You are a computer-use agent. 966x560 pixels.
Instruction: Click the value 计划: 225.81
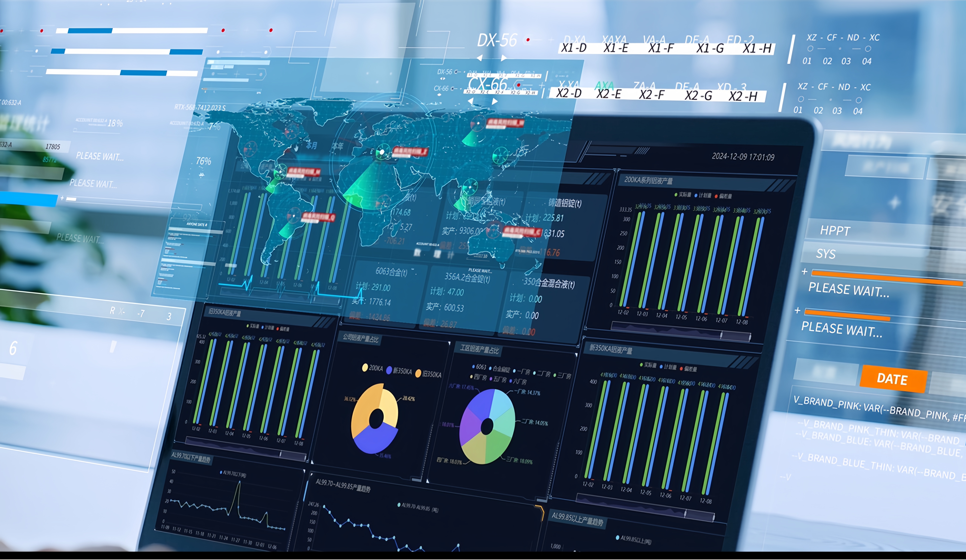click(544, 218)
